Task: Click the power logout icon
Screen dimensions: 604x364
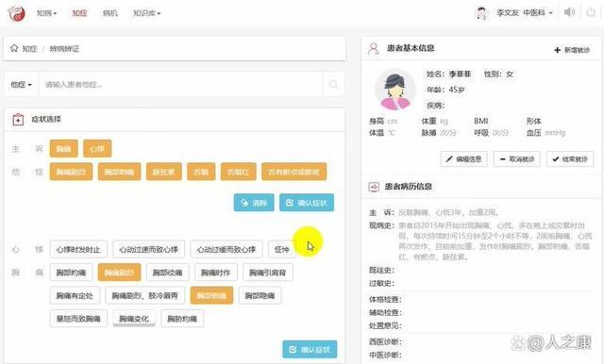Action: click(x=591, y=12)
